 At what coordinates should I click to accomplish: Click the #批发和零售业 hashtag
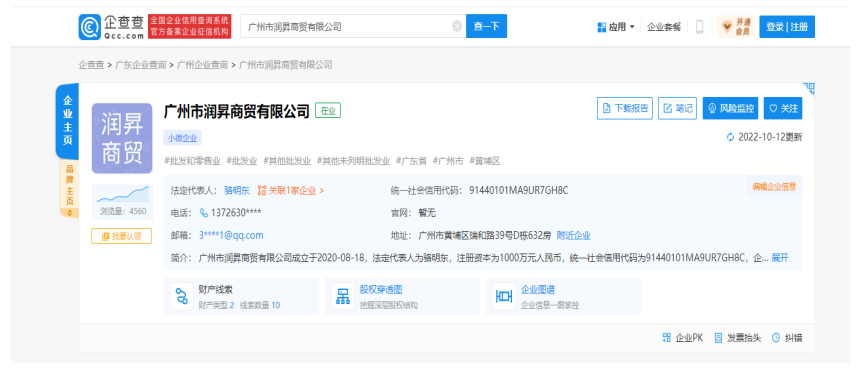tap(192, 161)
